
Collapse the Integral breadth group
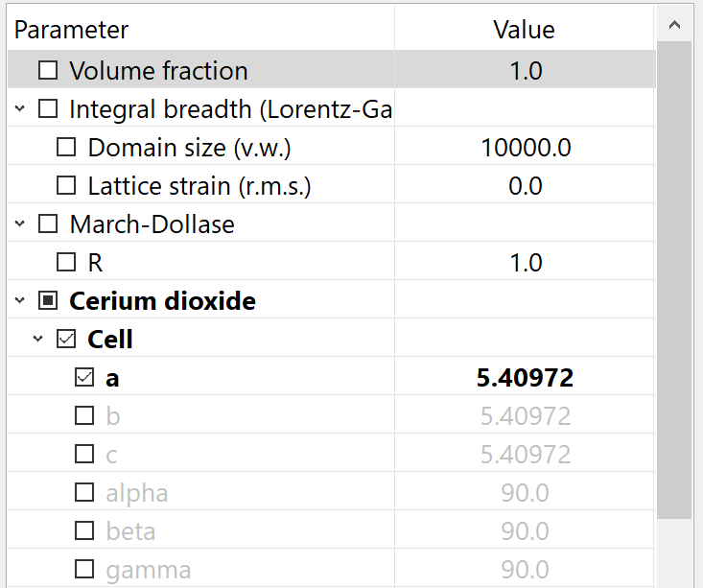tap(20, 108)
